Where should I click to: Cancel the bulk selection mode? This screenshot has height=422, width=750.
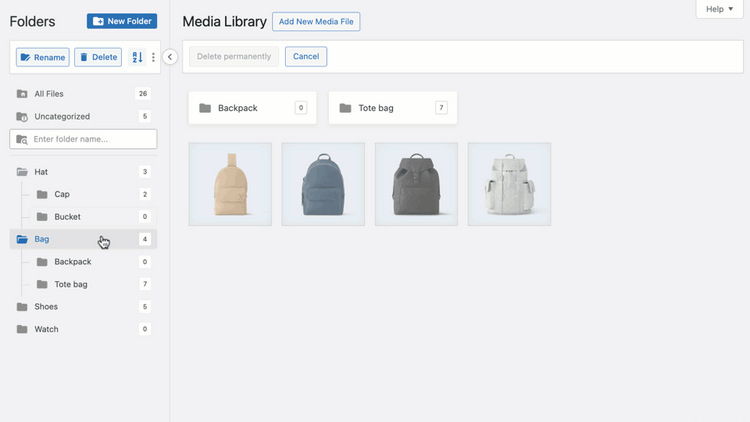coord(306,57)
